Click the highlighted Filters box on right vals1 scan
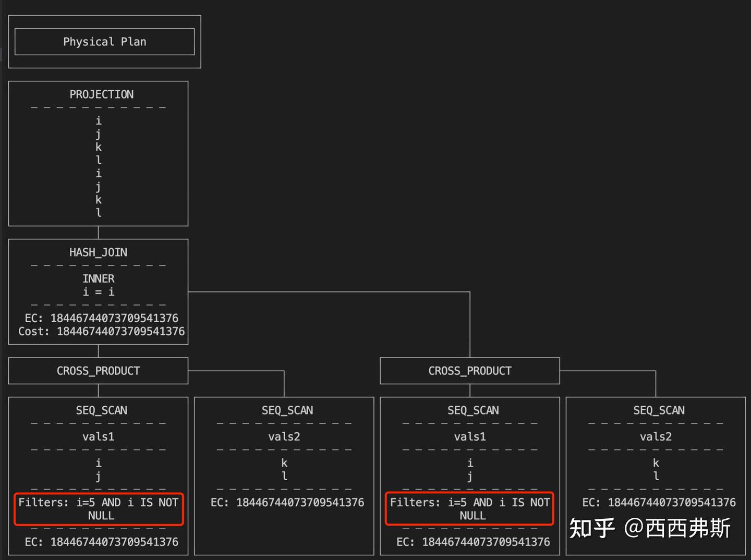751x560 pixels. click(x=469, y=509)
